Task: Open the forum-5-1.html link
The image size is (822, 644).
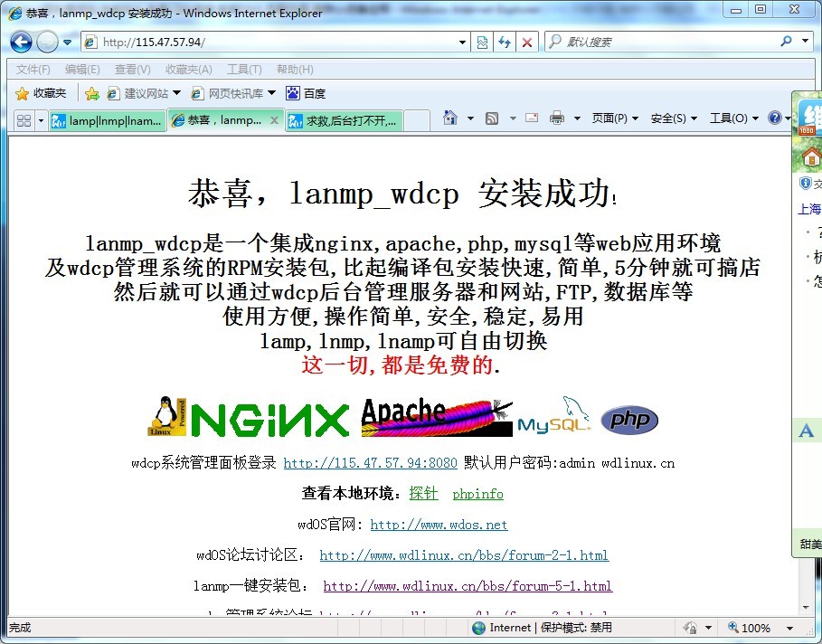Action: pos(468,586)
